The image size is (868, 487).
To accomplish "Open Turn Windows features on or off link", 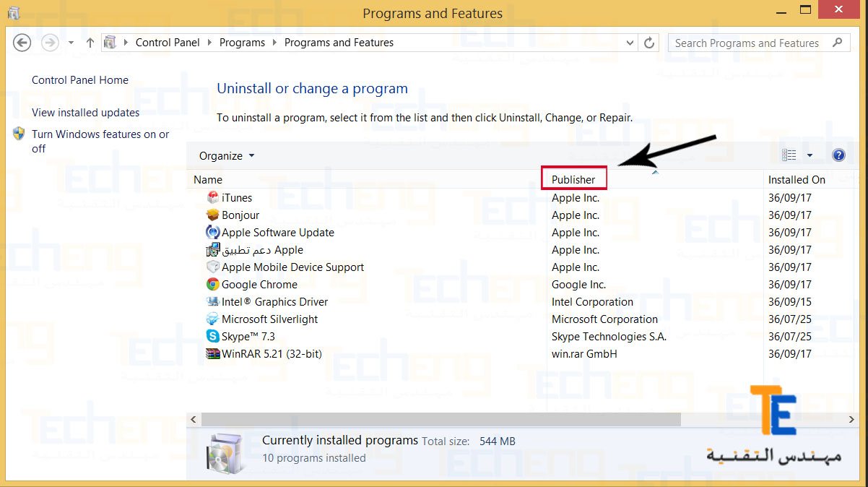I will click(100, 141).
